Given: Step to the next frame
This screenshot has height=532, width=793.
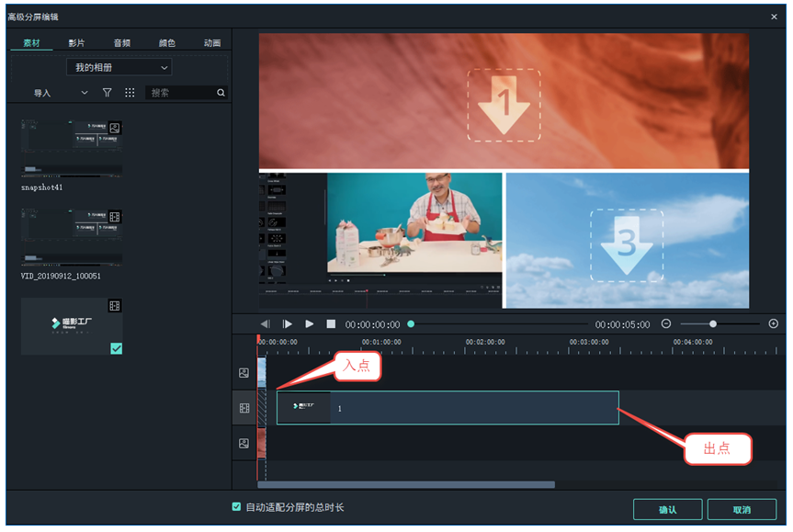Looking at the screenshot, I should click(288, 323).
